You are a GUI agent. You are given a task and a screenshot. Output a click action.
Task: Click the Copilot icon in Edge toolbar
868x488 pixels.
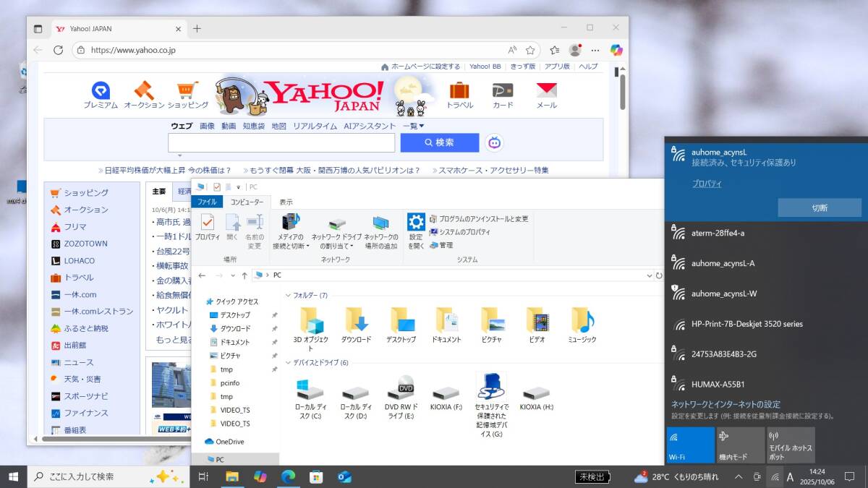pyautogui.click(x=616, y=50)
